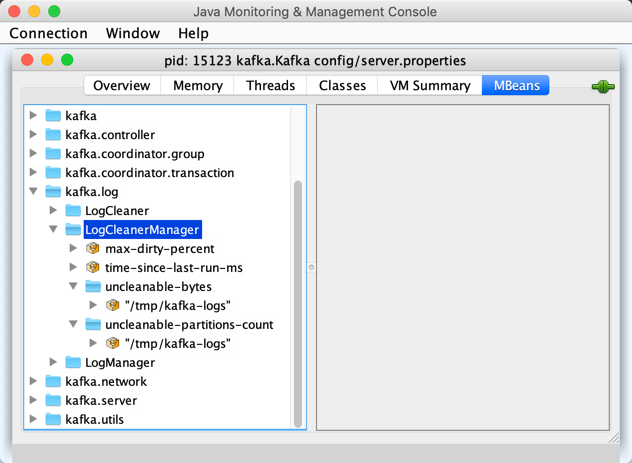632x463 pixels.
Task: Click the kafka.server folder icon
Action: click(53, 401)
